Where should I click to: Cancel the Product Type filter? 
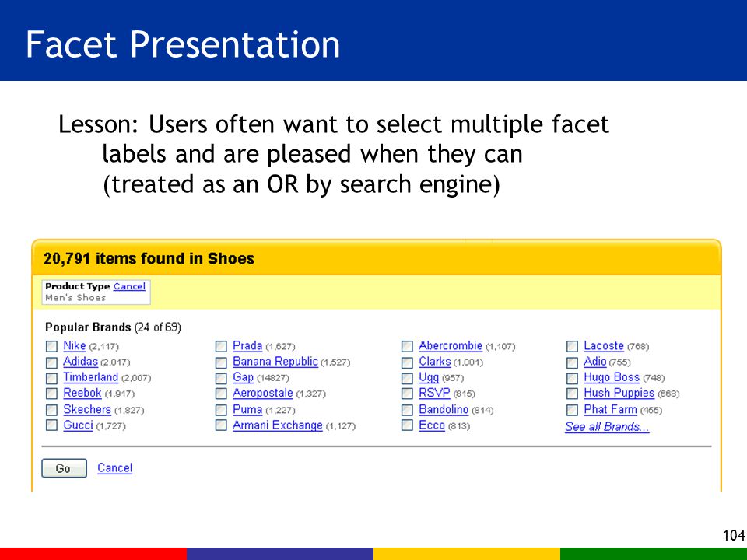[x=129, y=286]
